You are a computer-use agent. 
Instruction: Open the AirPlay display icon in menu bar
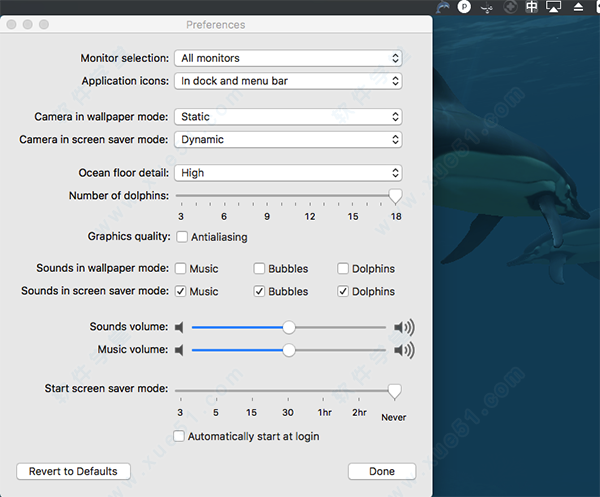click(553, 7)
